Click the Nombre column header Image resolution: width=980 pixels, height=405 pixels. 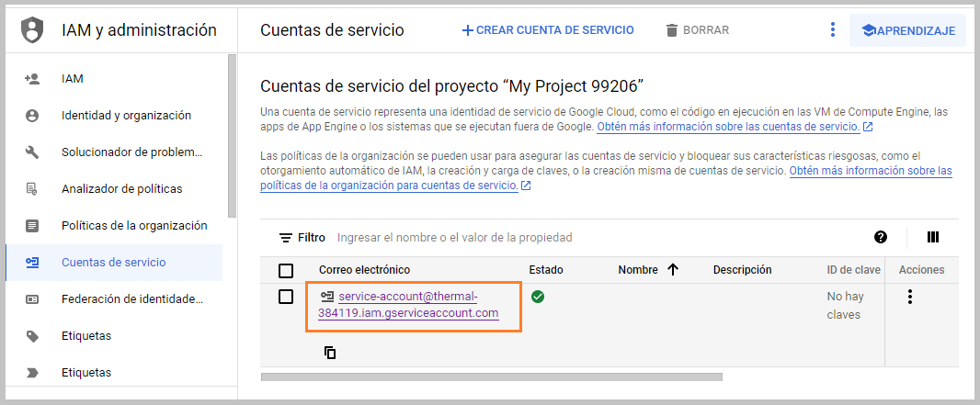[638, 270]
